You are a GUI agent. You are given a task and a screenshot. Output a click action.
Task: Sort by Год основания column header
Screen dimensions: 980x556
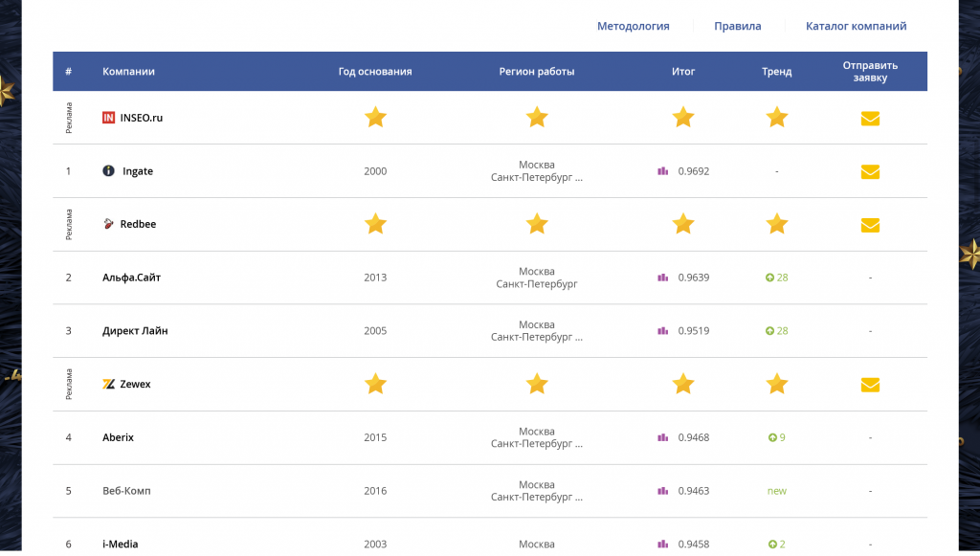coord(375,71)
